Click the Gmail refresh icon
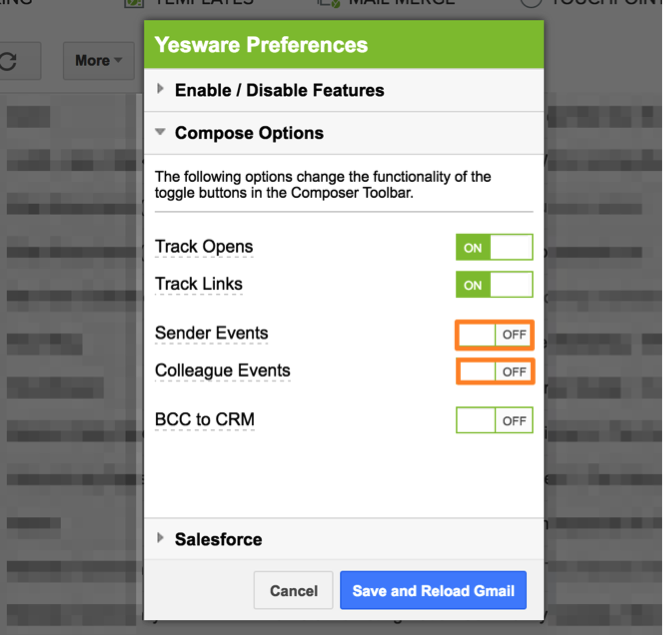This screenshot has width=663, height=636. click(8, 61)
